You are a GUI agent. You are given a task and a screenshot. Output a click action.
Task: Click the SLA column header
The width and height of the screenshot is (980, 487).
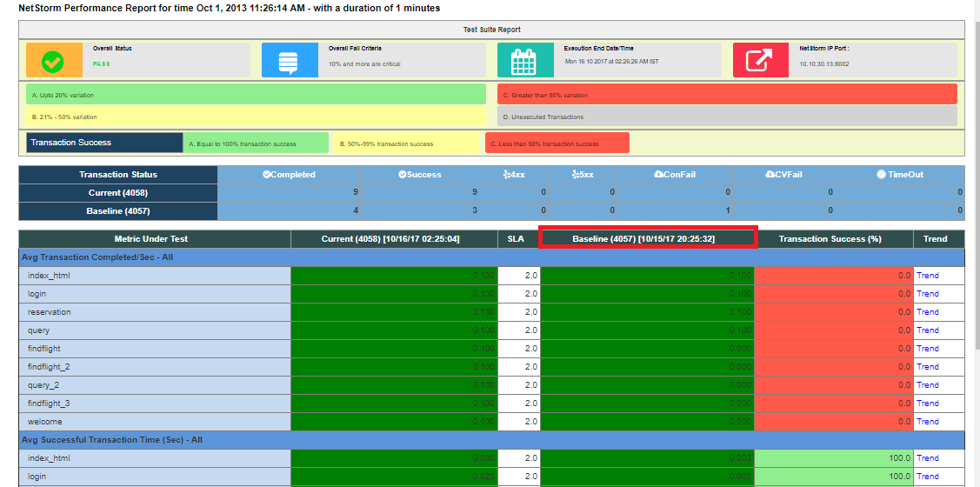click(x=519, y=239)
